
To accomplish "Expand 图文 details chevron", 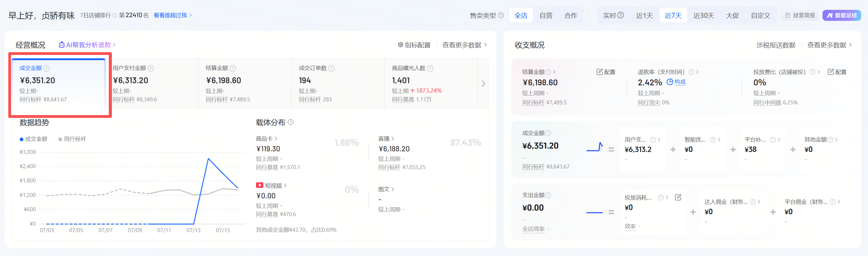I will (x=393, y=189).
